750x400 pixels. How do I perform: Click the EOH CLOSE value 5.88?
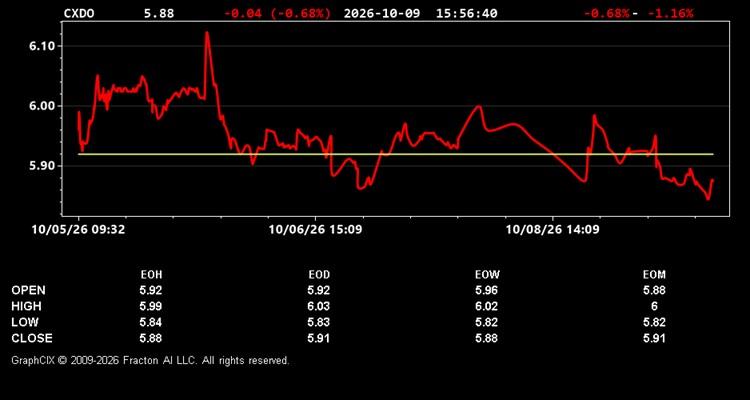151,338
